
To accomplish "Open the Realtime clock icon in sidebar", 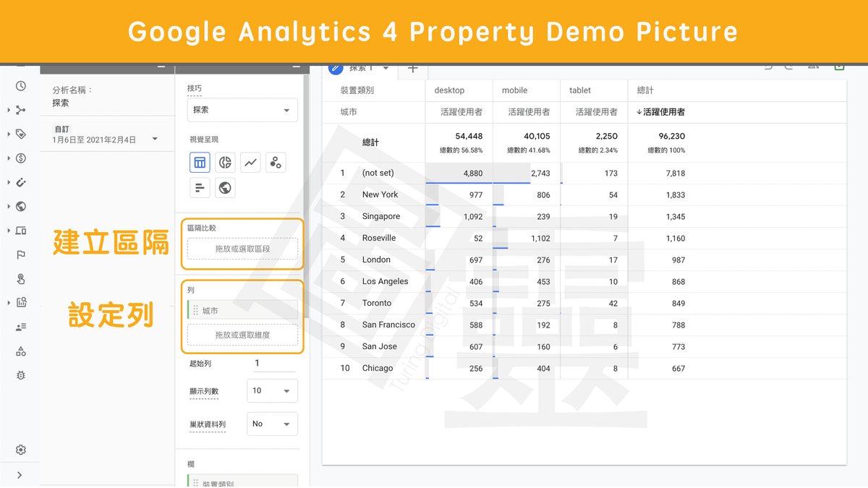I will [x=21, y=86].
